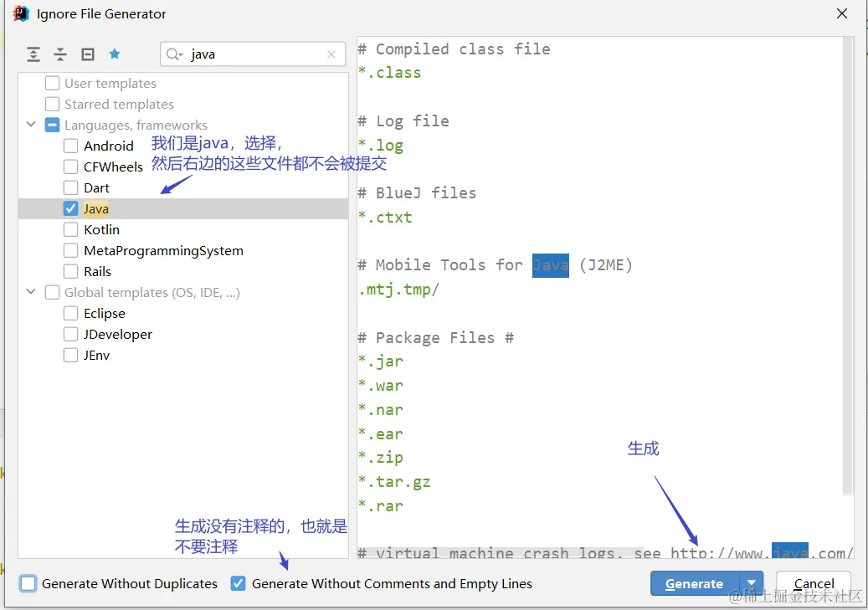
Task: Select the MetaProgrammingSystem row label
Action: 163,251
